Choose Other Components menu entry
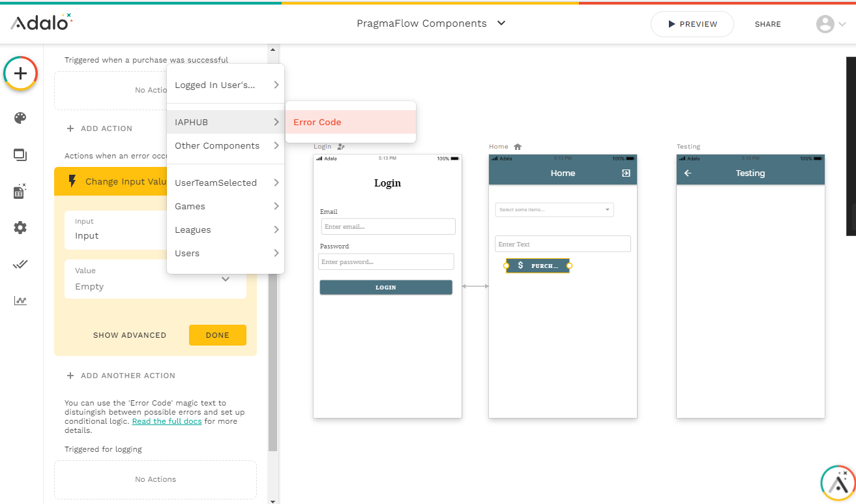This screenshot has width=856, height=504. point(226,145)
